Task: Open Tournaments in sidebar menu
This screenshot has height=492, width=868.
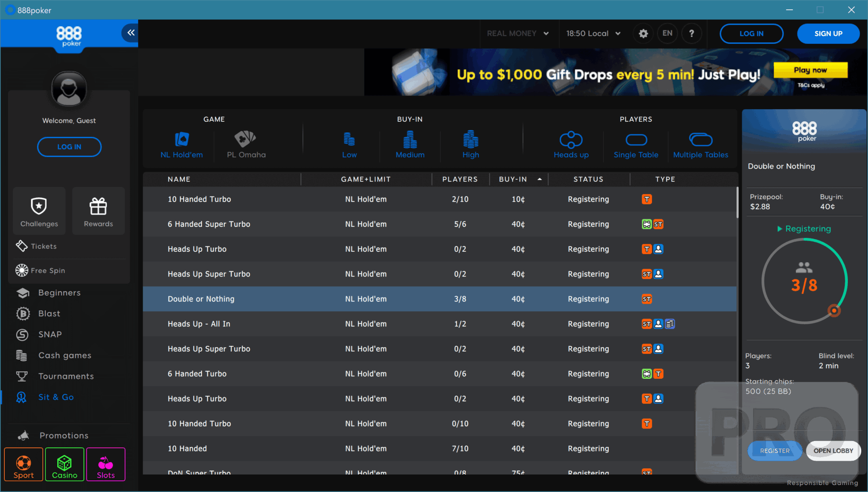Action: pos(66,377)
